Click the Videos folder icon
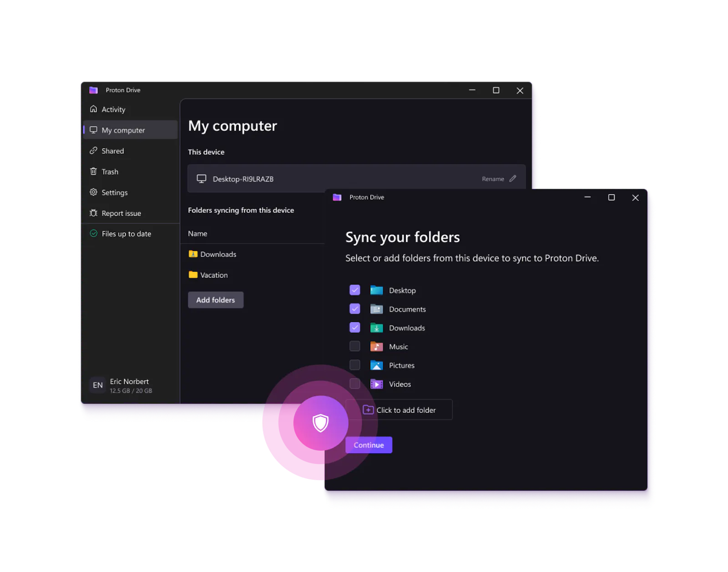728x572 pixels. pos(376,384)
